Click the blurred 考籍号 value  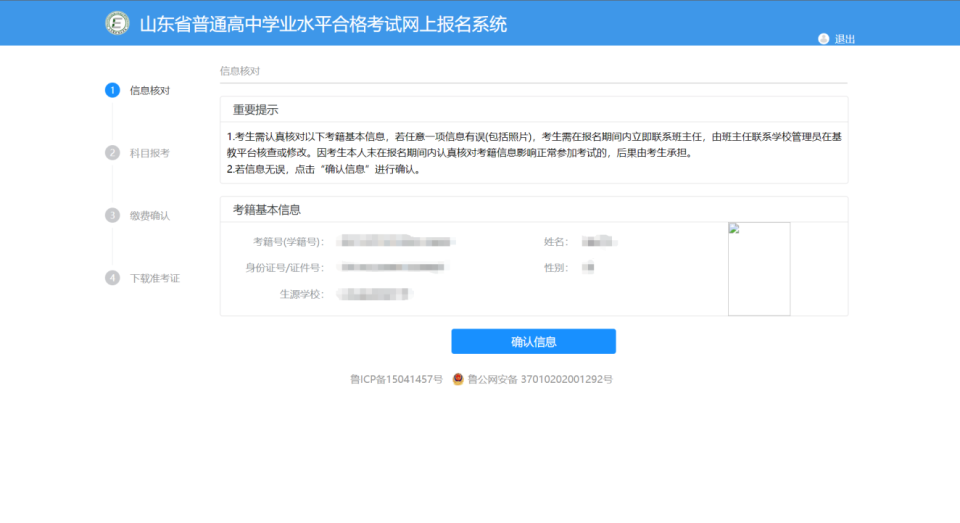(x=396, y=242)
